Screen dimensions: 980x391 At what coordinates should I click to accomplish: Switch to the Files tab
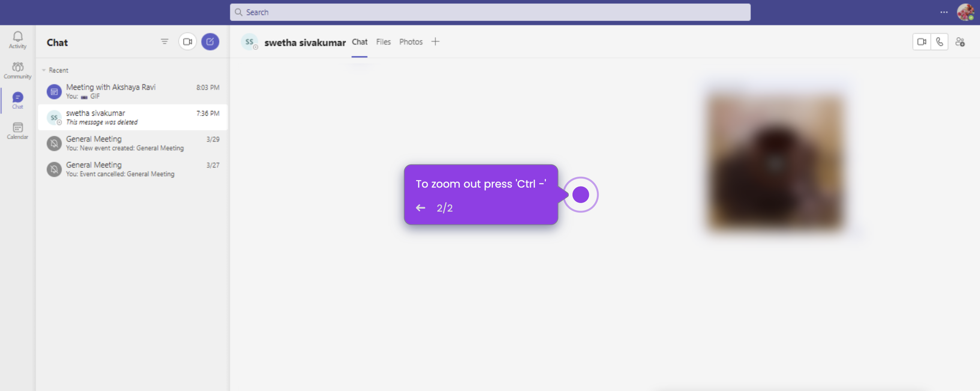click(x=383, y=42)
